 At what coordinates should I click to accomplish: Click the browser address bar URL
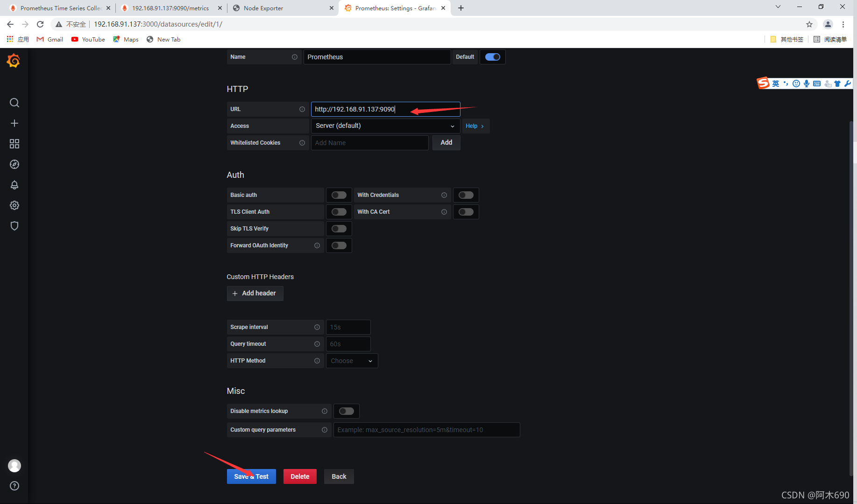(158, 24)
